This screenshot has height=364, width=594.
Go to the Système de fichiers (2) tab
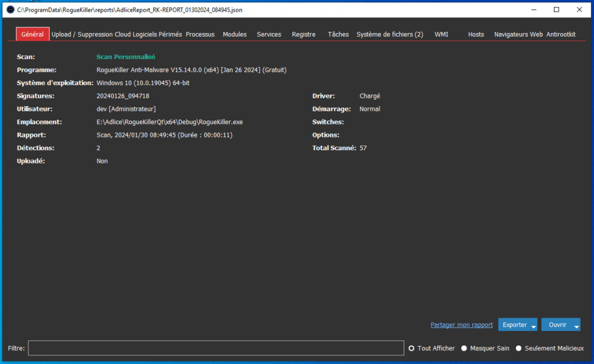(390, 34)
